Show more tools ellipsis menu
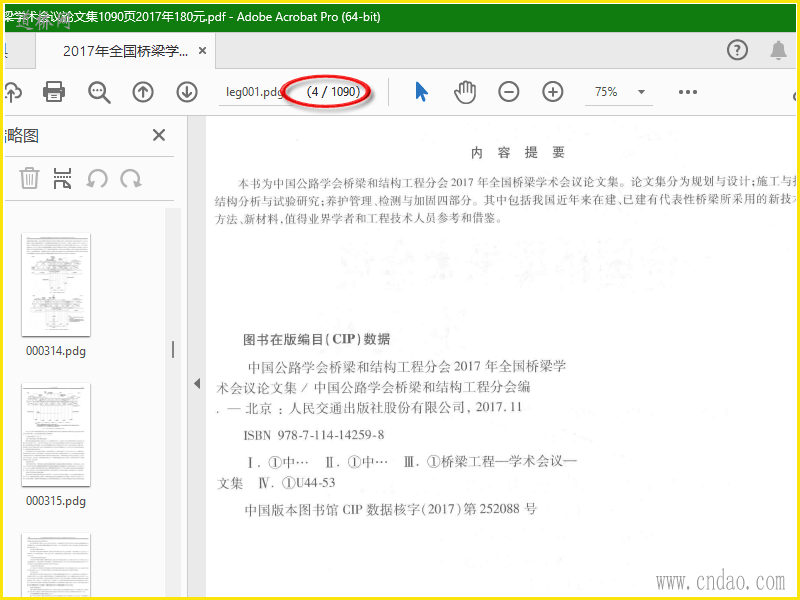The height and width of the screenshot is (600, 800). coord(687,92)
